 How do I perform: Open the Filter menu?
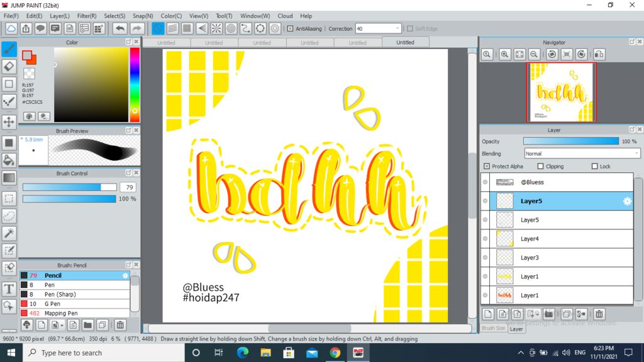coord(87,16)
